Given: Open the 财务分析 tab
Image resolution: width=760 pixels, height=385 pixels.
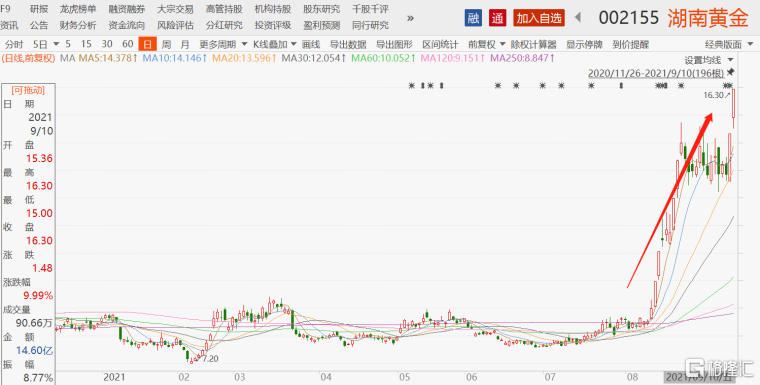Looking at the screenshot, I should tap(78, 25).
